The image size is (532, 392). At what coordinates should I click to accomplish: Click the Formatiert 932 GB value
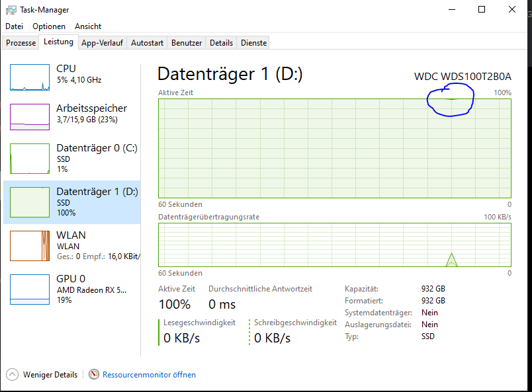tap(433, 301)
